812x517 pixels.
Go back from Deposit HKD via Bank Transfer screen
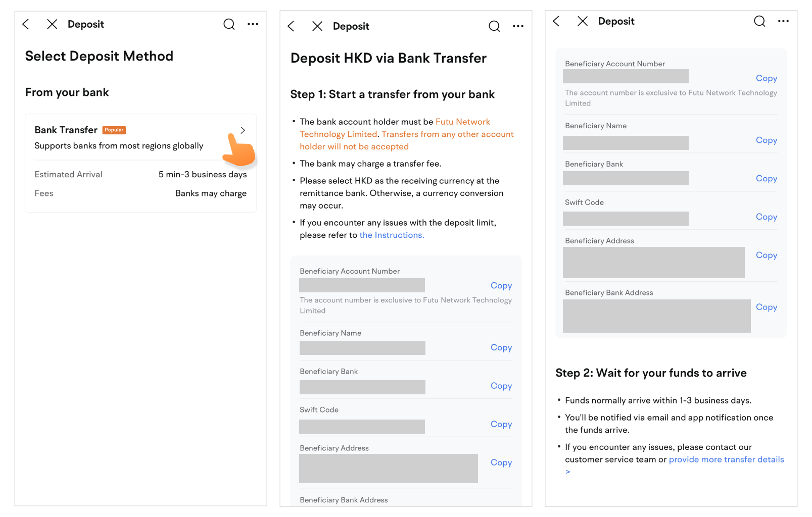pos(291,26)
